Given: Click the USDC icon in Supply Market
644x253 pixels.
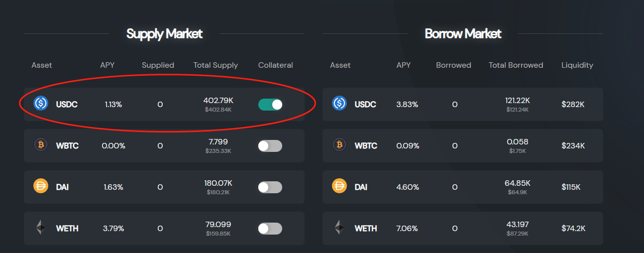Looking at the screenshot, I should tap(40, 104).
